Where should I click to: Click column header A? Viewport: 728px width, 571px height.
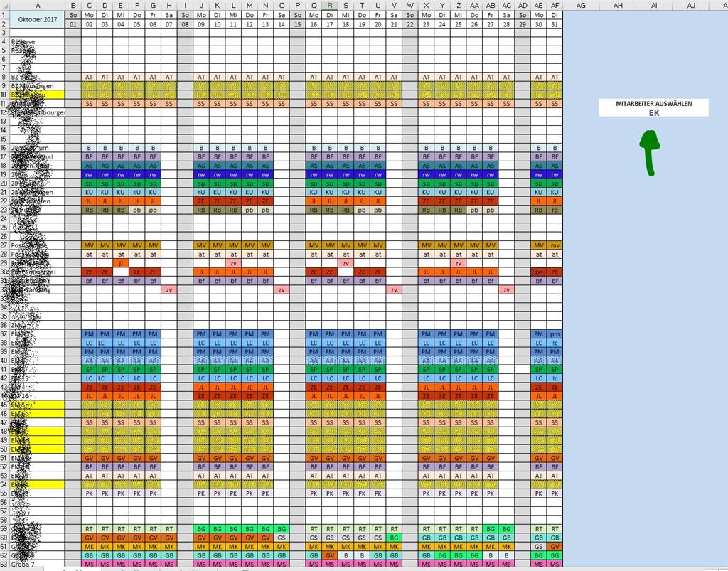coord(38,5)
